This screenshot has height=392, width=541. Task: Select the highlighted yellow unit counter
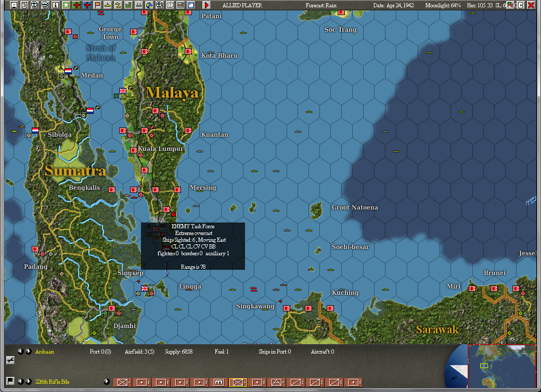(x=238, y=382)
